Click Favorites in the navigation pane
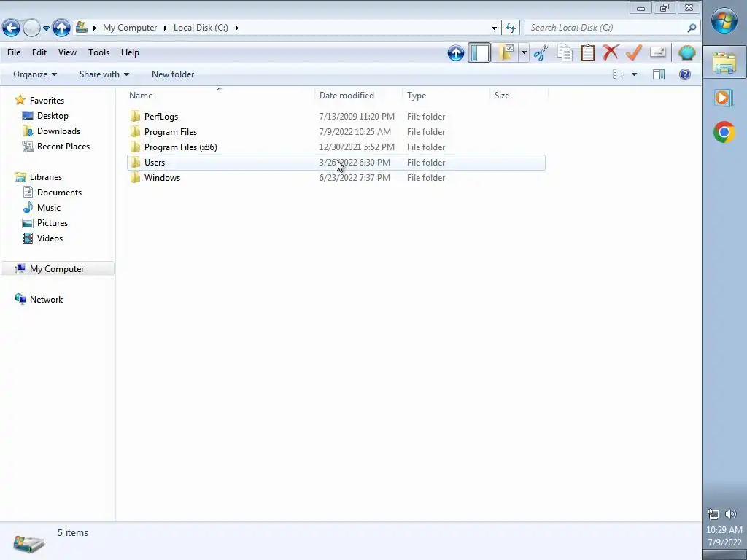Viewport: 747px width, 560px height. 47,101
